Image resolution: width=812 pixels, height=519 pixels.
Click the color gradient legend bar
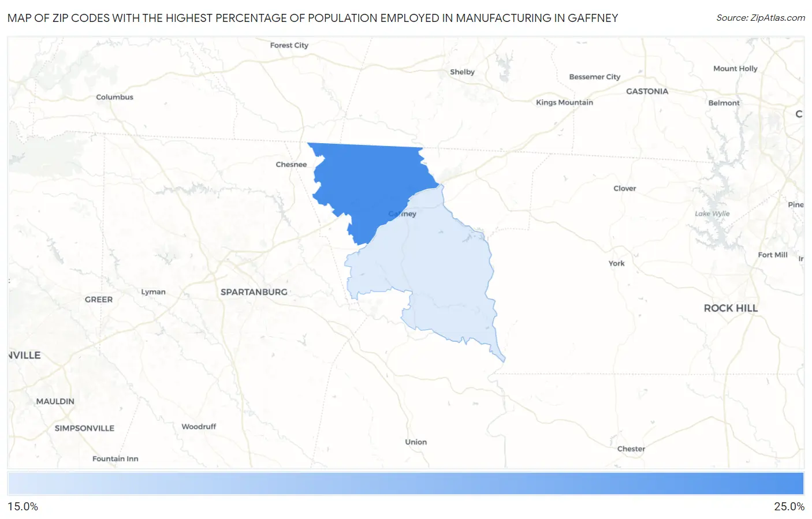(406, 484)
